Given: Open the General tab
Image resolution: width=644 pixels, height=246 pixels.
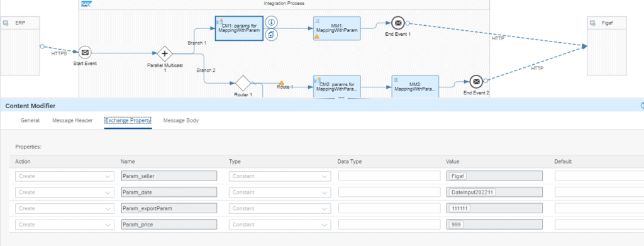Looking at the screenshot, I should tap(30, 120).
